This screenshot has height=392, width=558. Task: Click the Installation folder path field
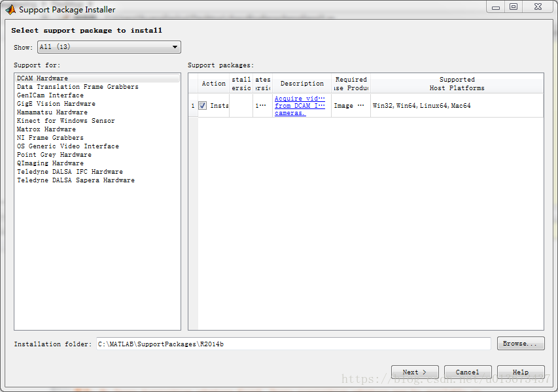[x=294, y=344]
